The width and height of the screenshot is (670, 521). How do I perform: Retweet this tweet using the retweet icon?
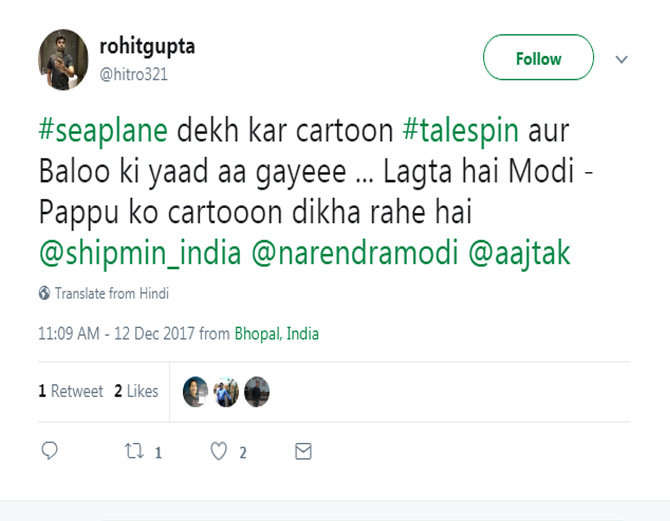133,452
